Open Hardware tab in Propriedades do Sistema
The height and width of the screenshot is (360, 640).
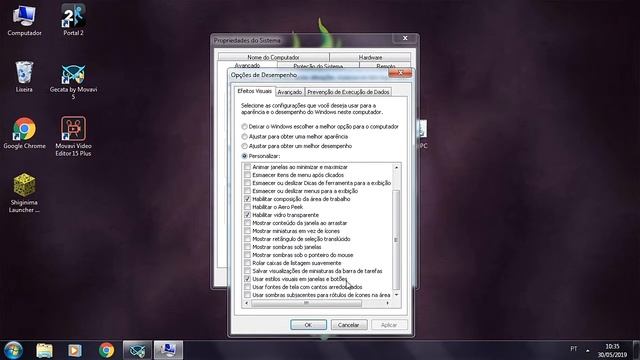pos(370,57)
